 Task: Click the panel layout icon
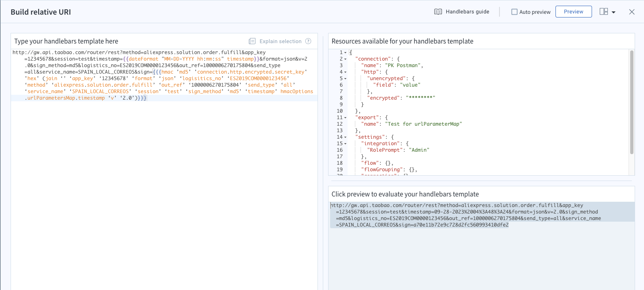604,12
